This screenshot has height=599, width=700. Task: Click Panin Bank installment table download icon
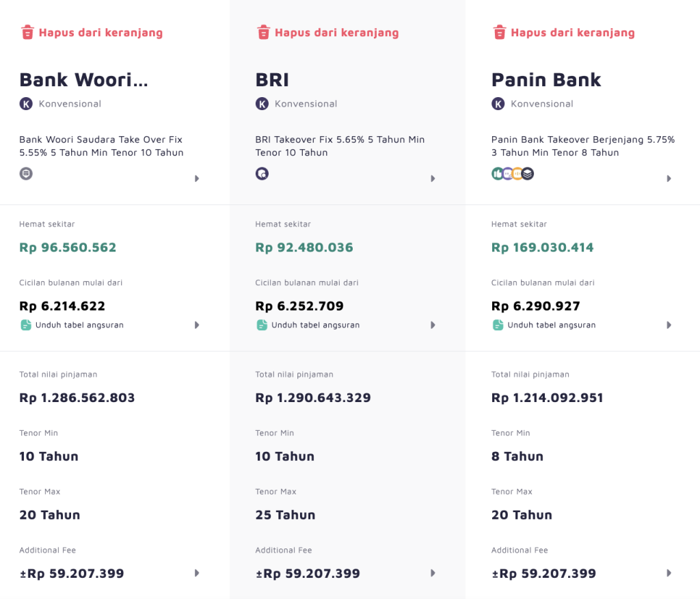498,325
